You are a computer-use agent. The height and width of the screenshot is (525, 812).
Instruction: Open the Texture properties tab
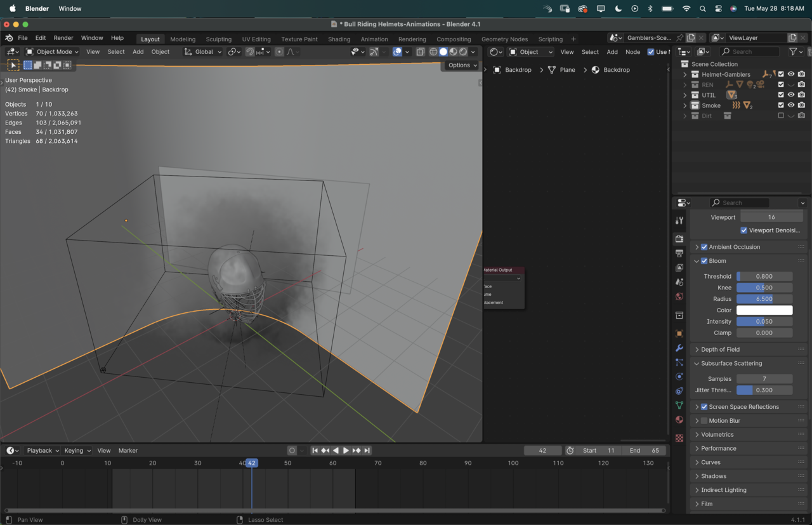point(679,438)
